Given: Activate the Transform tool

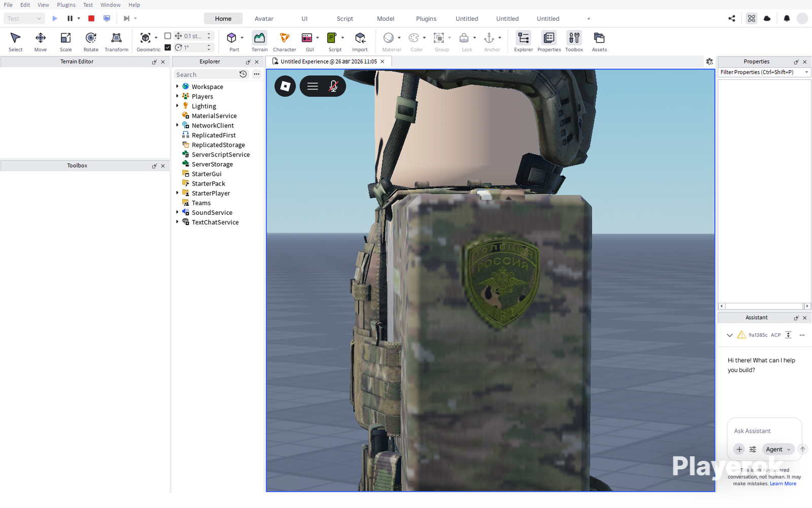Looking at the screenshot, I should click(x=116, y=41).
